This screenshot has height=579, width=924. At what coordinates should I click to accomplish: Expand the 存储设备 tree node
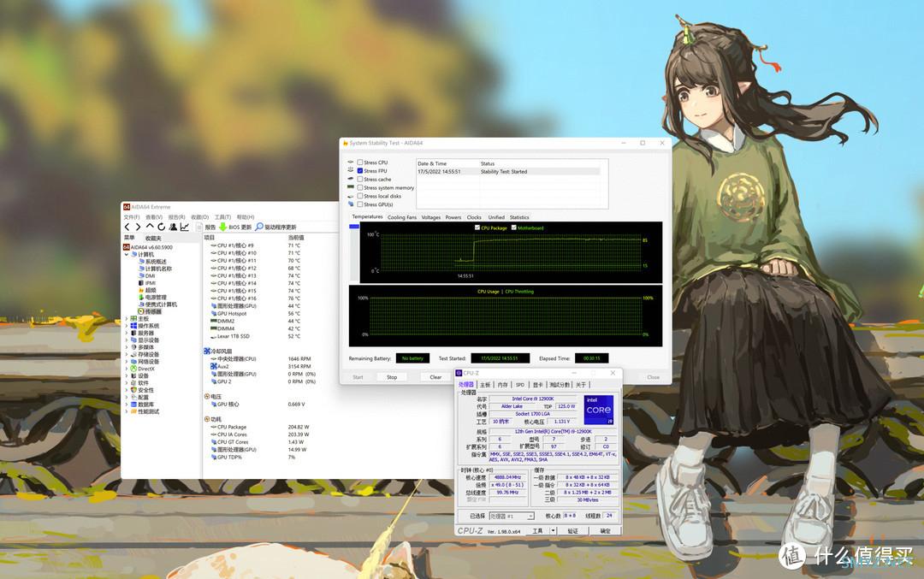pyautogui.click(x=127, y=355)
